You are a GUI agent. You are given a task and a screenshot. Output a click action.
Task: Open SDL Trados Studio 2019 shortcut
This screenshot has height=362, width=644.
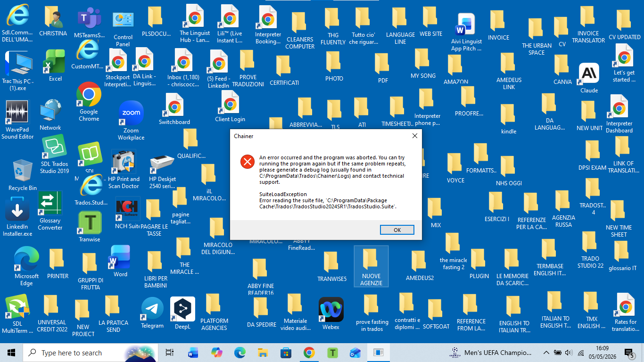coord(55,155)
